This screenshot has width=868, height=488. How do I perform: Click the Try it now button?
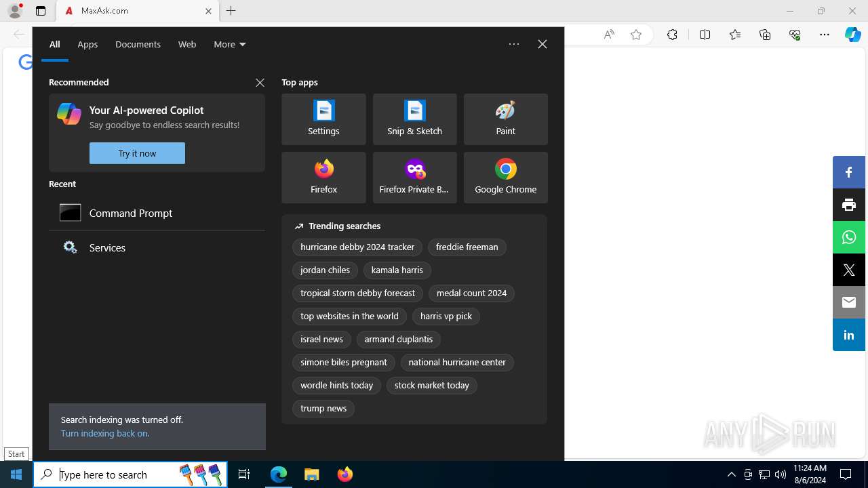137,153
